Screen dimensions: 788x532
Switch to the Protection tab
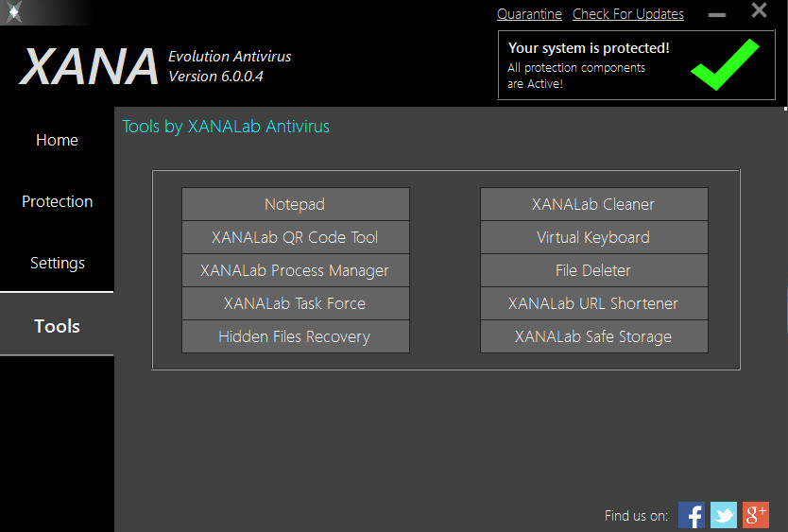[x=57, y=201]
